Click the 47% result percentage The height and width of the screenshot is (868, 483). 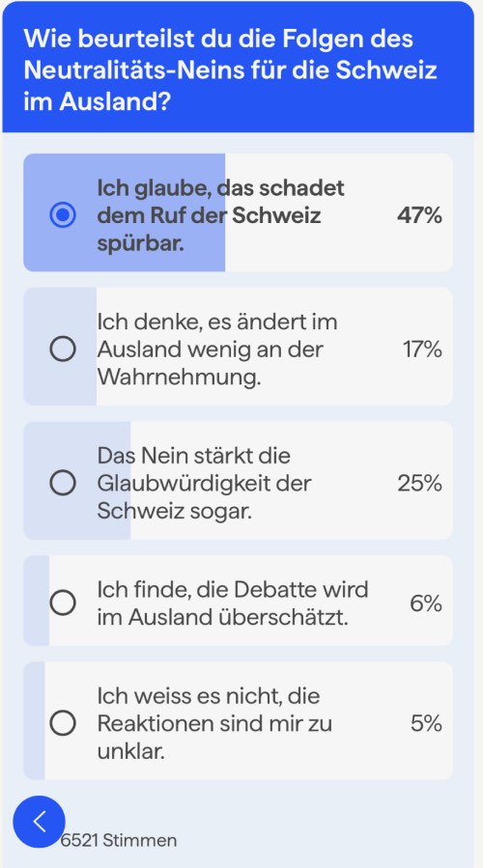419,215
